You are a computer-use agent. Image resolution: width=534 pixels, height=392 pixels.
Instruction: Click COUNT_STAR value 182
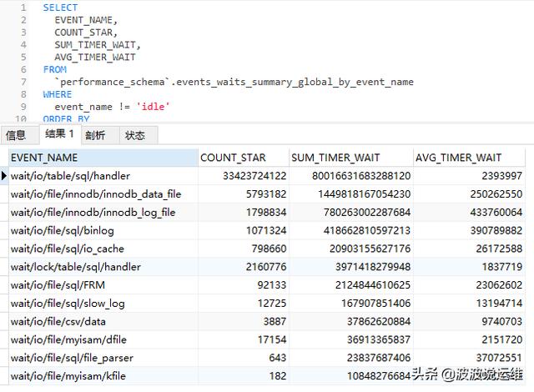278,376
